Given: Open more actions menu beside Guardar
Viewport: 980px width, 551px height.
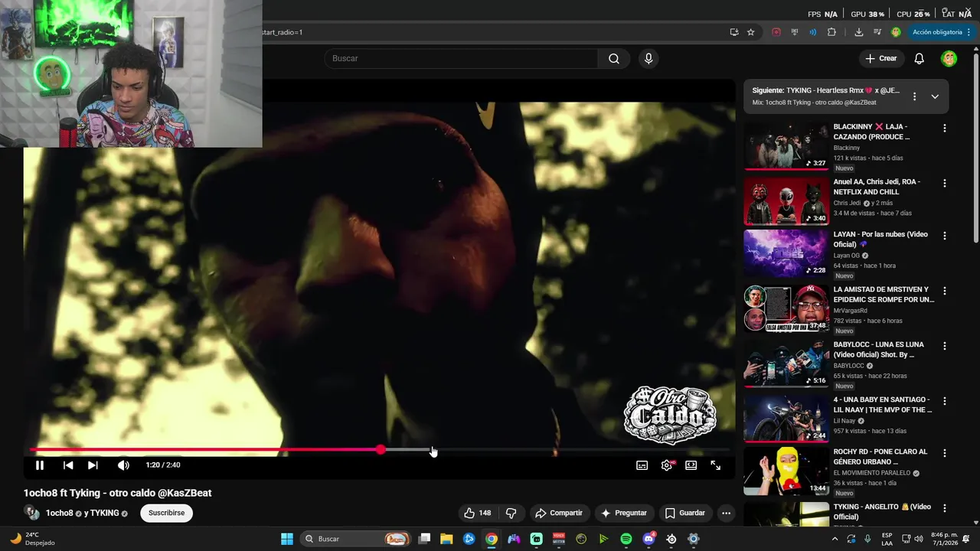Looking at the screenshot, I should [x=726, y=513].
